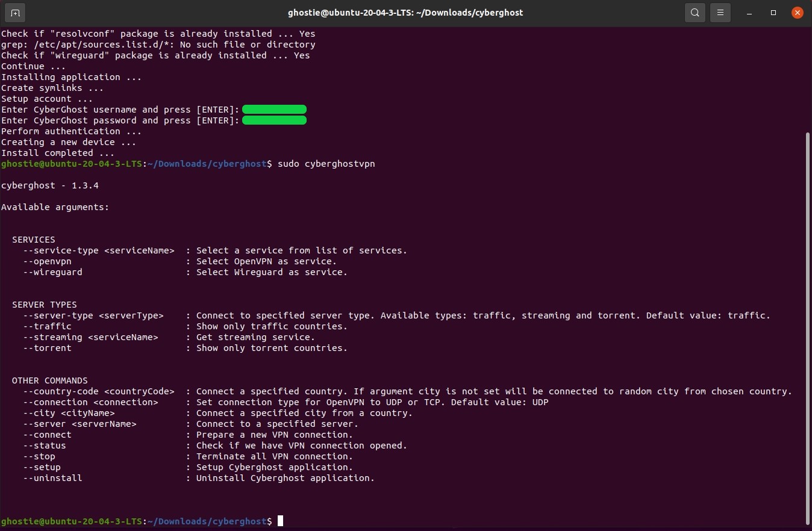
Task: Click the '--uninstall' argument
Action: point(53,478)
